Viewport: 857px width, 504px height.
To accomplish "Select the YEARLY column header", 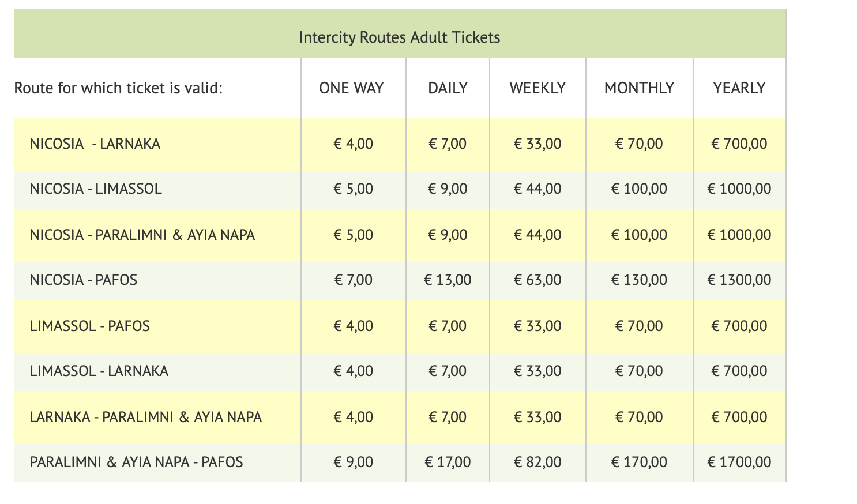I will tap(739, 88).
